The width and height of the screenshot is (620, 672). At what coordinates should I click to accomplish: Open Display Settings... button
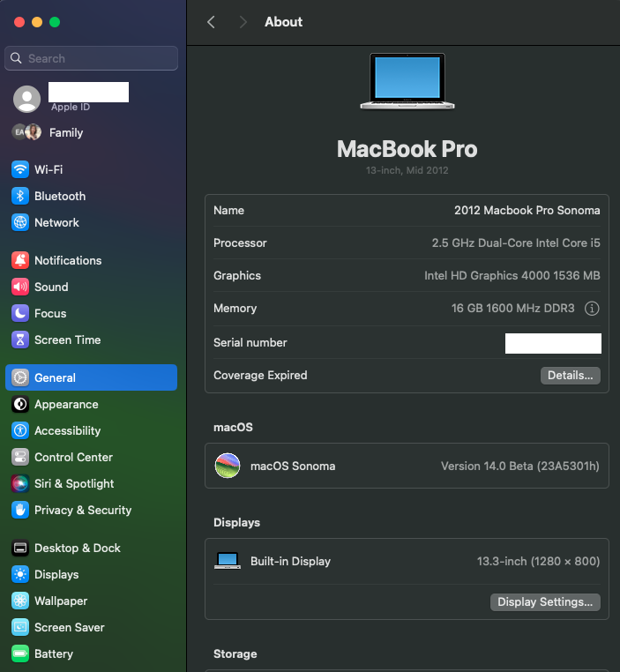point(545,602)
